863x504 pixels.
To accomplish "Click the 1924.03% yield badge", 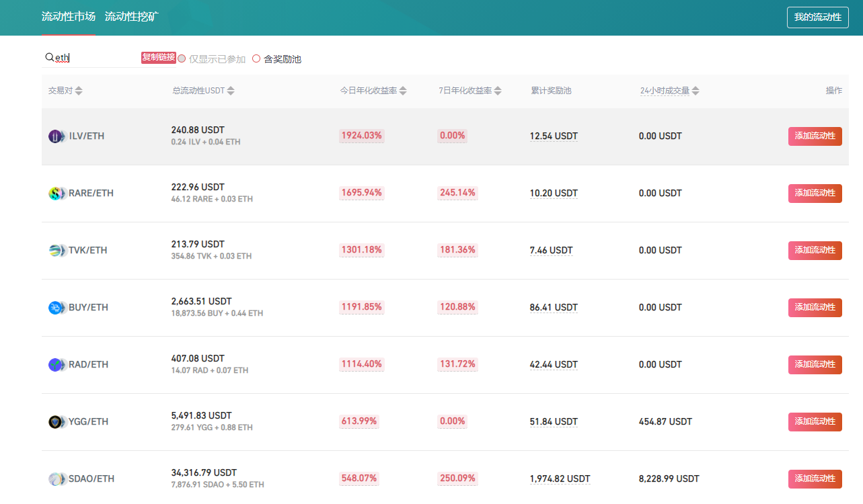I will (362, 136).
